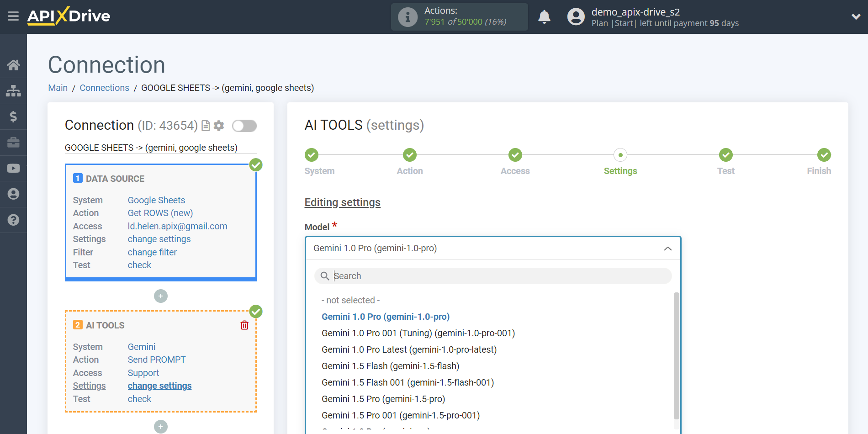
Task: Click the DATA SOURCE block title
Action: pos(115,179)
